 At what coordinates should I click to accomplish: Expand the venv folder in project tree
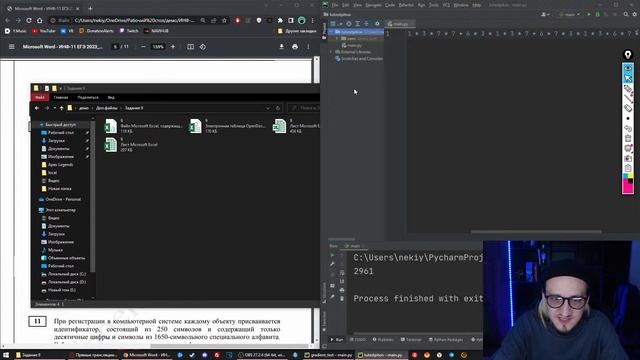tap(337, 38)
